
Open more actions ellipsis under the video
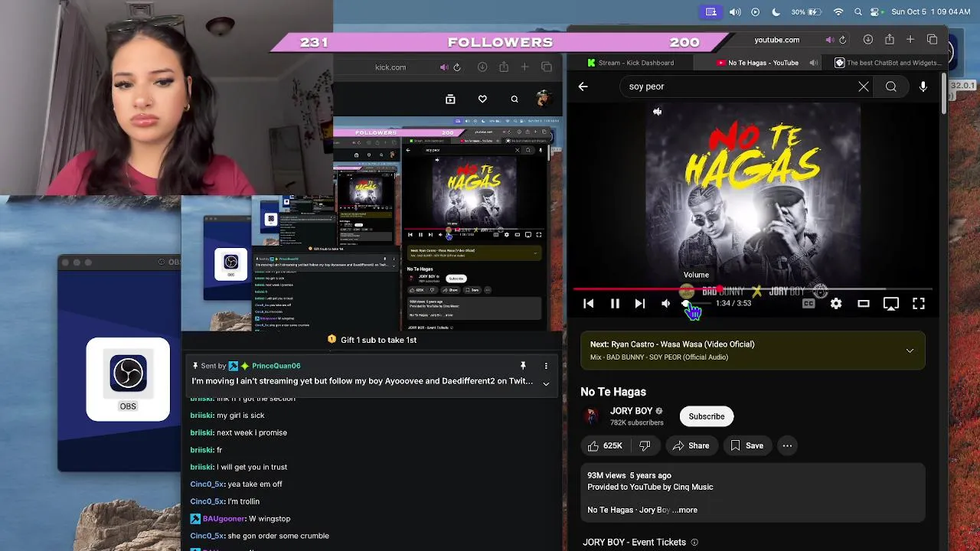[x=787, y=445]
